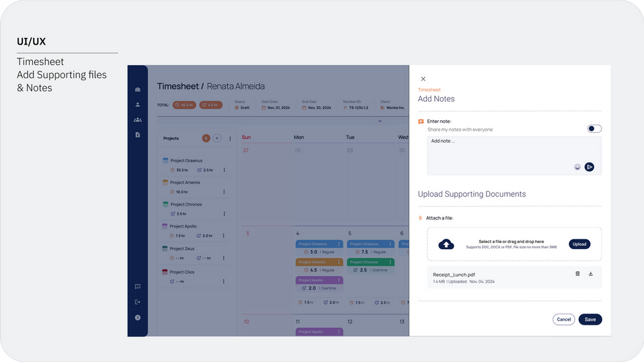Click the logout sidebar icon
Screen dimensions: 644x362
tap(137, 302)
